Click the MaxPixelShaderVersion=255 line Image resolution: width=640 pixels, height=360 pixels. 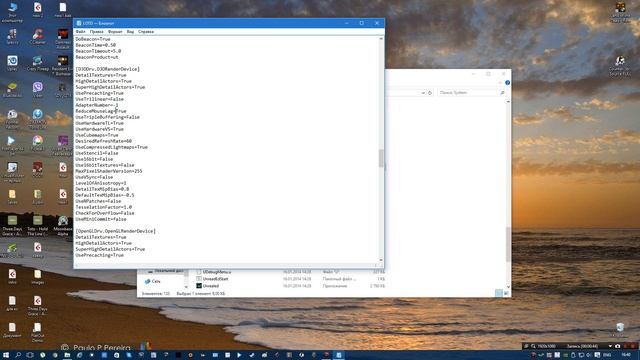[109, 171]
